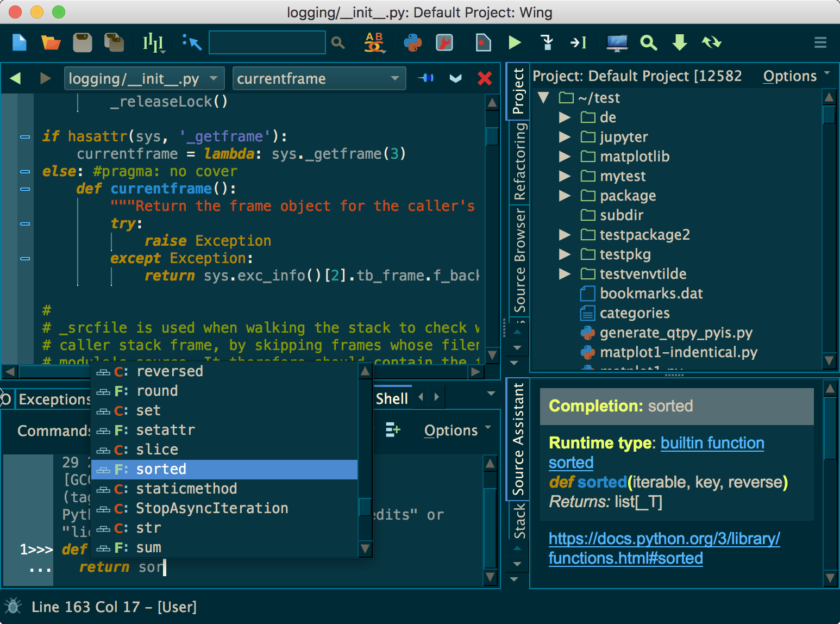Toggle the editor stick pin icon

(426, 78)
